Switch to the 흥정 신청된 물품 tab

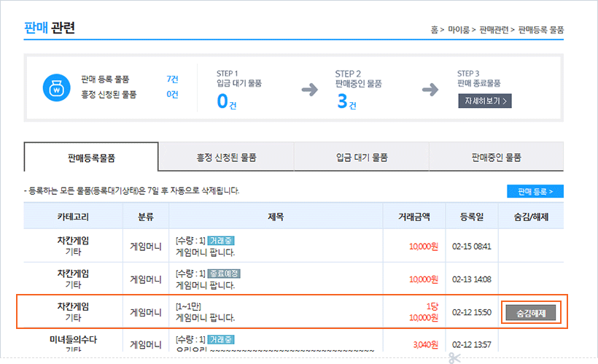(x=226, y=157)
